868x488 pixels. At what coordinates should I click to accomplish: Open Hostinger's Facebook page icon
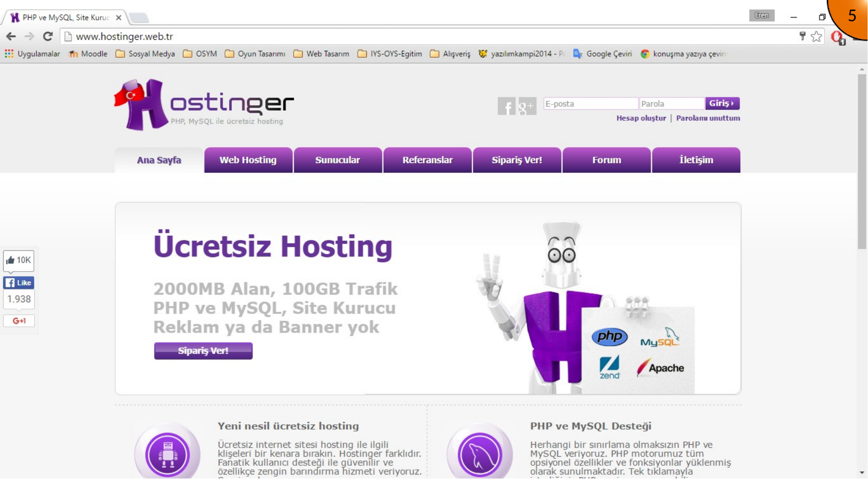507,106
